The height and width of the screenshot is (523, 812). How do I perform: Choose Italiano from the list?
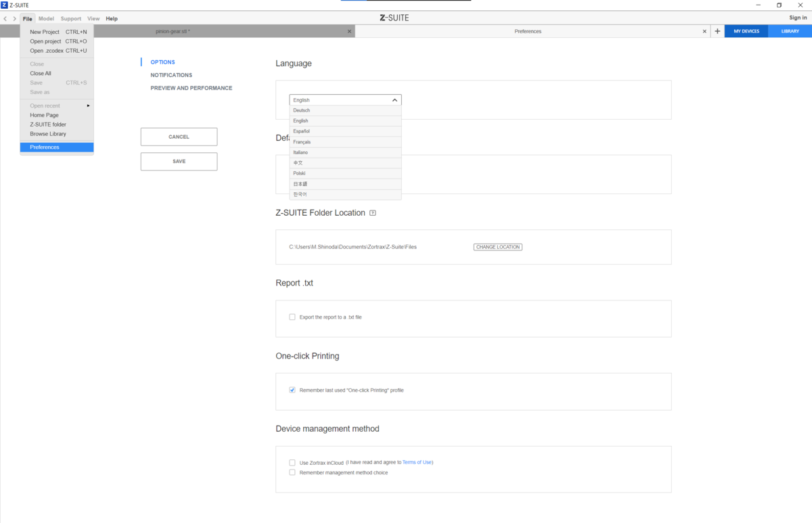(345, 152)
